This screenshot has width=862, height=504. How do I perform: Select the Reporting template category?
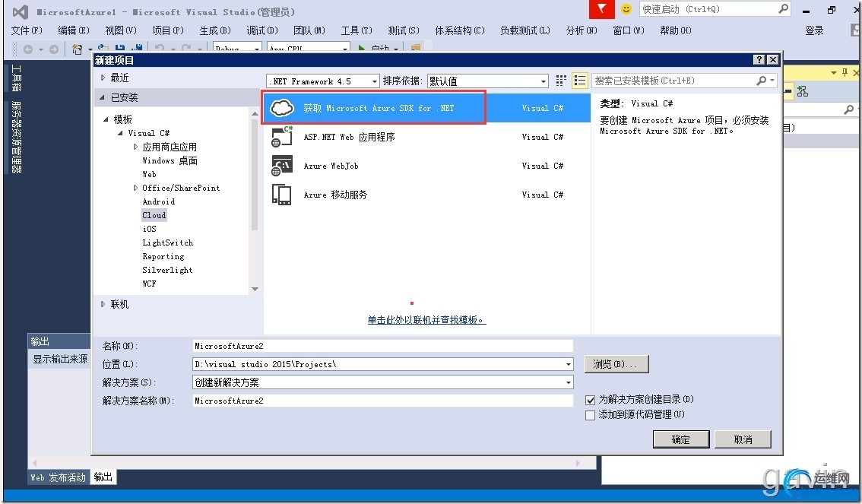(x=163, y=256)
